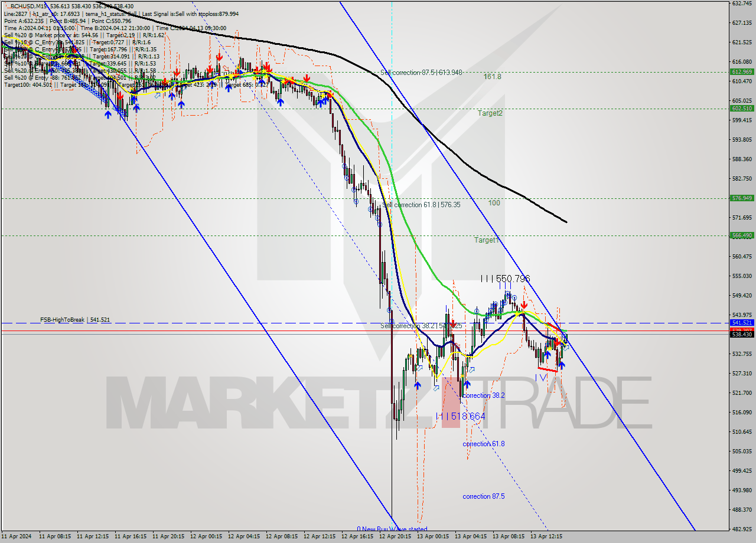
Task: Click the 100 Fibonacci level label
Action: (494, 203)
